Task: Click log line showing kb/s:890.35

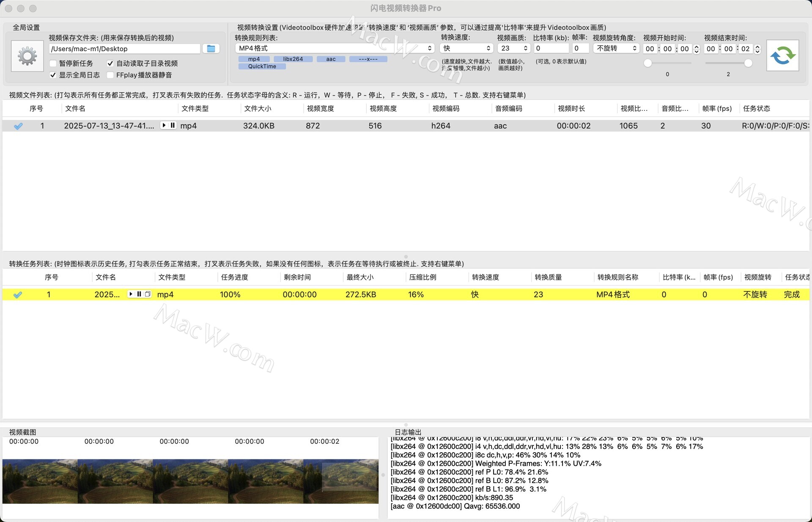Action: coord(452,497)
